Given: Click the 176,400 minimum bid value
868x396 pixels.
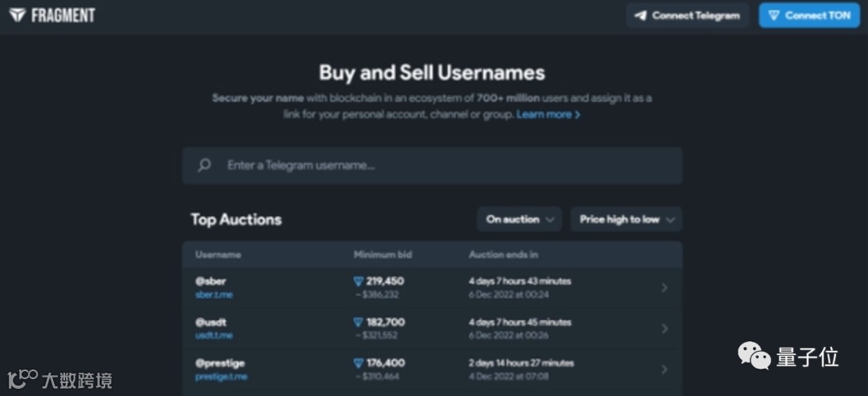Looking at the screenshot, I should pyautogui.click(x=385, y=363).
